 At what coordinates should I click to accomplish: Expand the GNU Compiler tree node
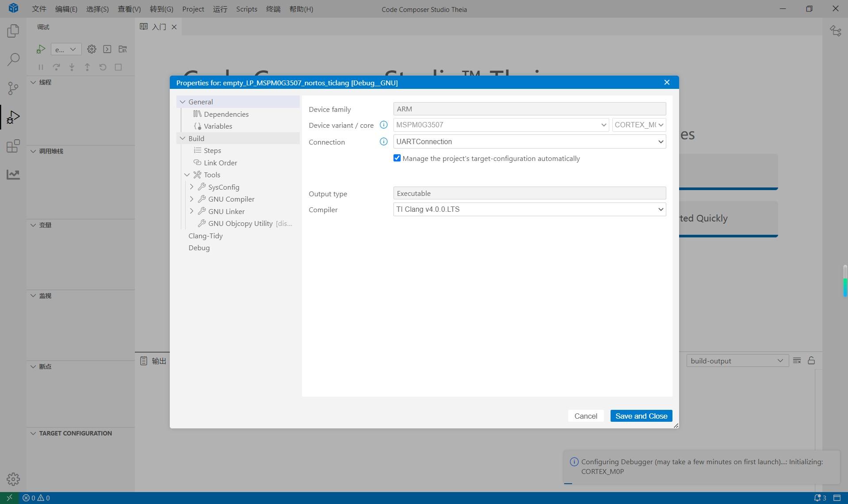click(191, 199)
